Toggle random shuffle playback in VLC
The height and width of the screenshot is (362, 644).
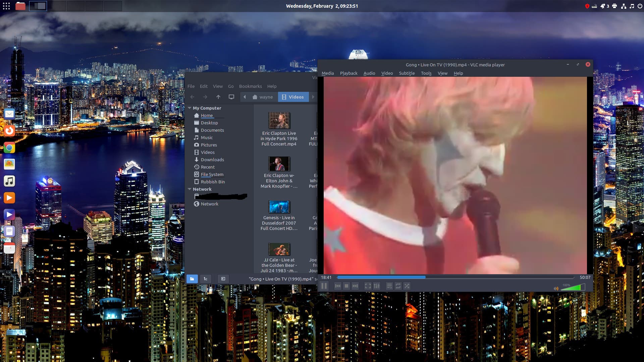pyautogui.click(x=407, y=286)
